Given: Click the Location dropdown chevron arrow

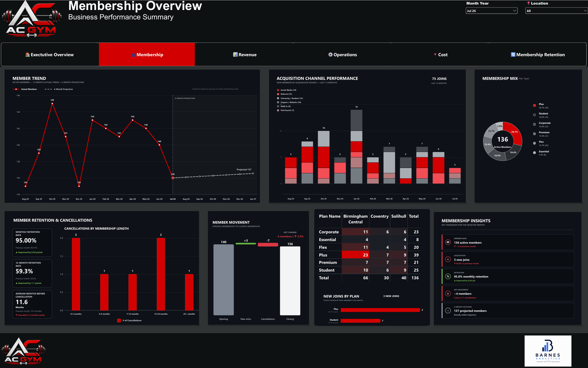Looking at the screenshot, I should (x=585, y=11).
